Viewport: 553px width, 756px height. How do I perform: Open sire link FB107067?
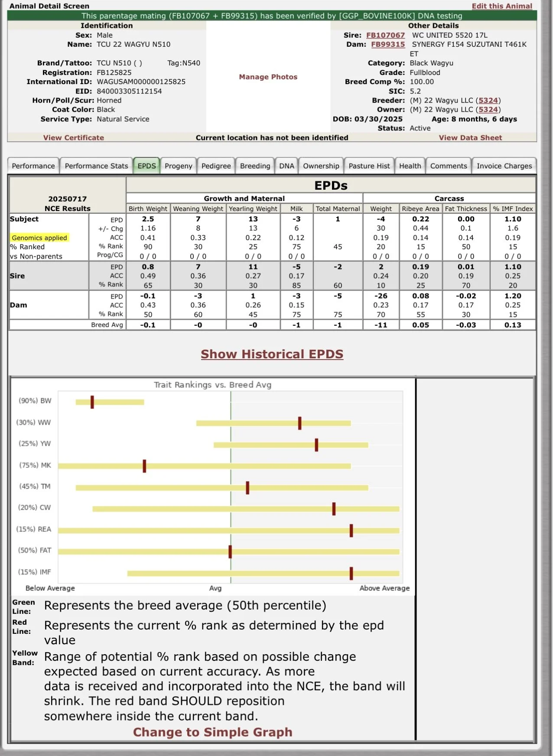pos(385,35)
